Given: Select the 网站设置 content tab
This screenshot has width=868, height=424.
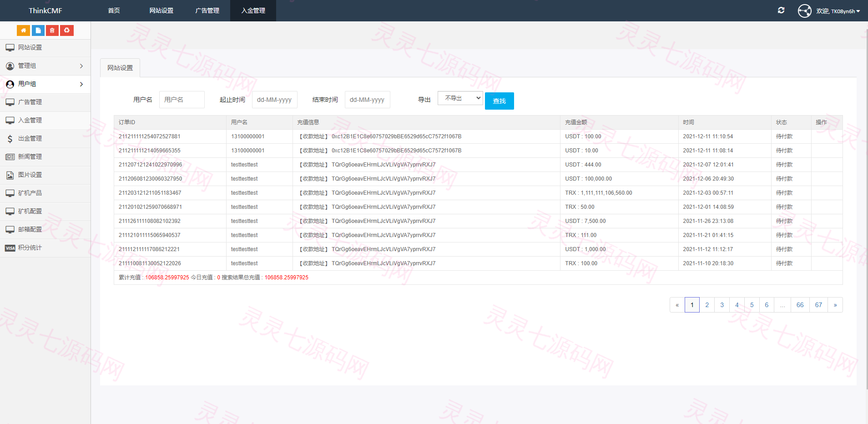Looking at the screenshot, I should pos(120,68).
